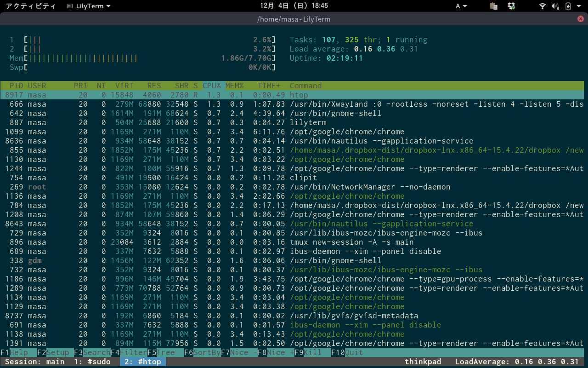Click the muted volume icon in top bar
This screenshot has height=368, width=588.
click(x=555, y=6)
